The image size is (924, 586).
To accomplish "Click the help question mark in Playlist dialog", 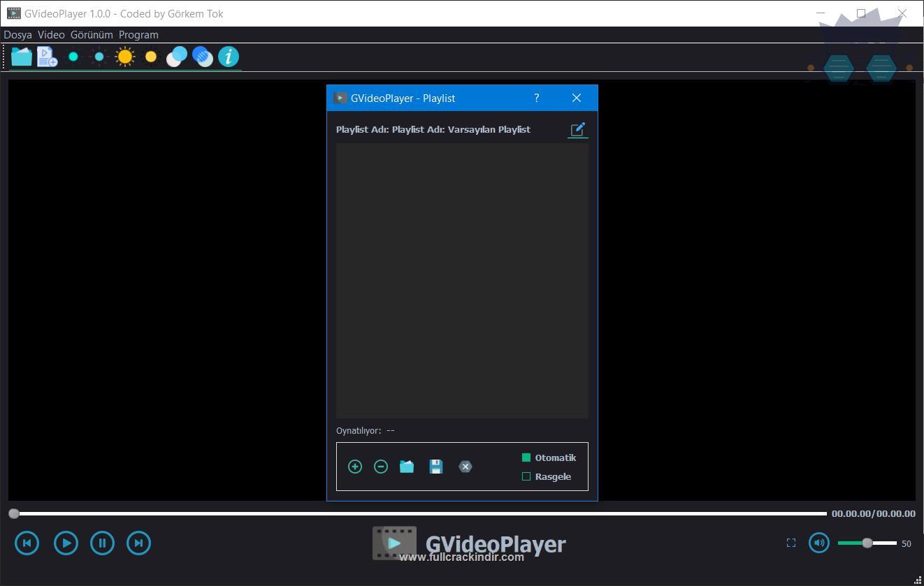I will click(x=537, y=98).
